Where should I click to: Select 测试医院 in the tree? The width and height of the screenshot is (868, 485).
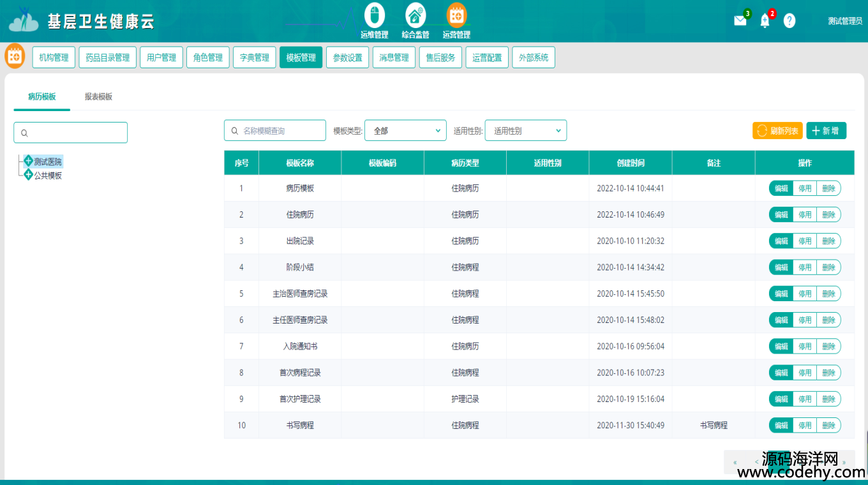click(x=48, y=161)
